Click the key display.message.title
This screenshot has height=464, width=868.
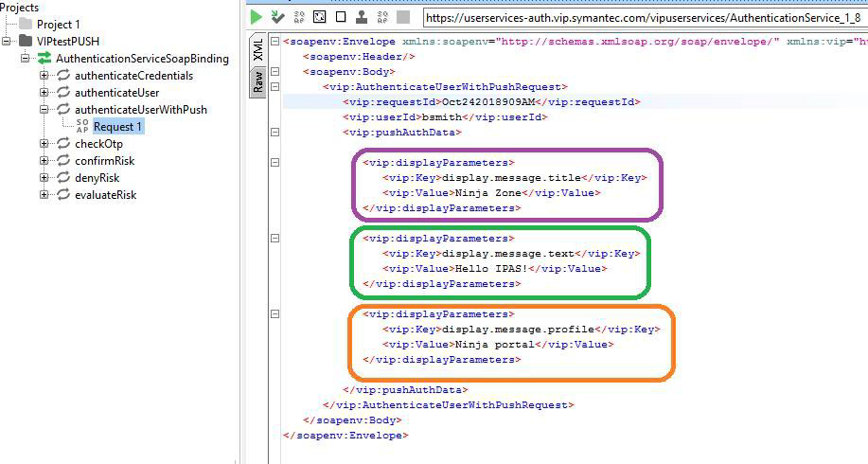(511, 178)
